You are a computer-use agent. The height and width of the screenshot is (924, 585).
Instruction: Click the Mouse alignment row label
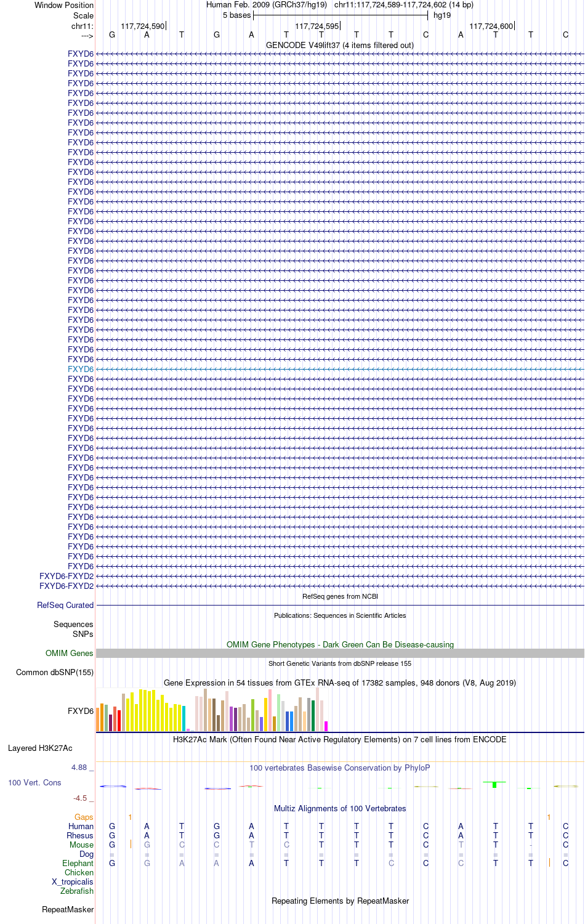[x=82, y=845]
